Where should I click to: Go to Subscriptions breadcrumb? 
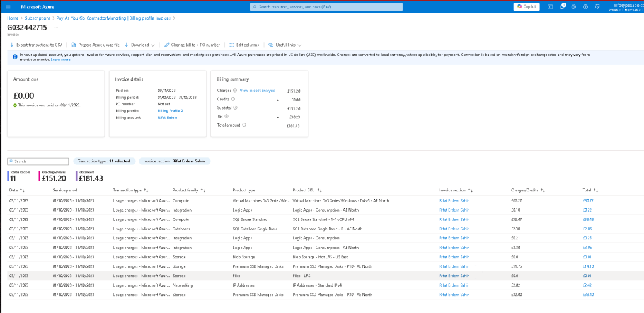pyautogui.click(x=37, y=18)
